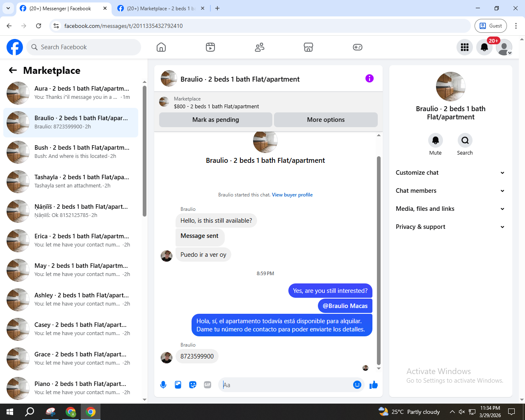
Task: Open Erica conversation in the list
Action: [71, 241]
